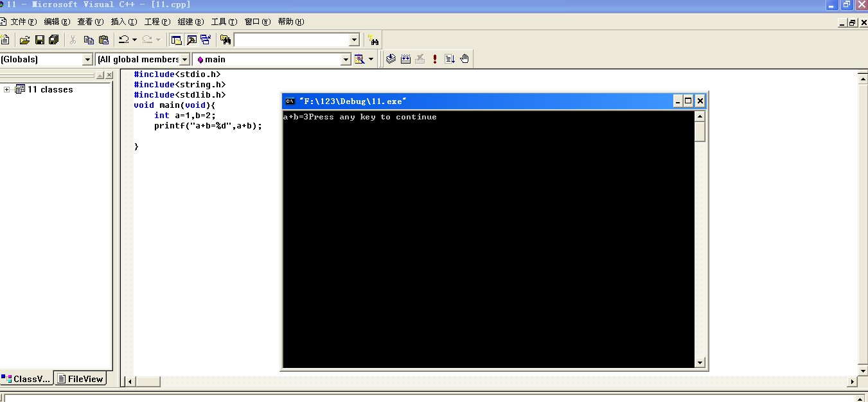Click the console window system menu icon
The image size is (868, 402).
click(290, 101)
